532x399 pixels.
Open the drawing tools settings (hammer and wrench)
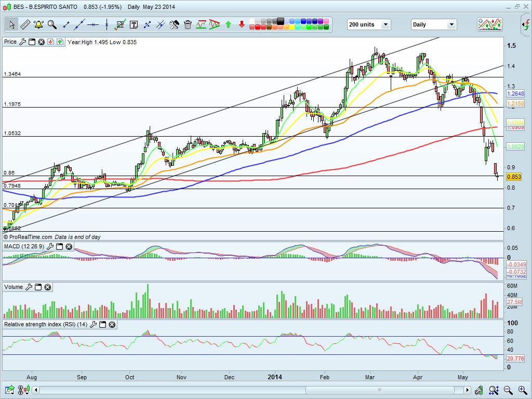tap(175, 24)
